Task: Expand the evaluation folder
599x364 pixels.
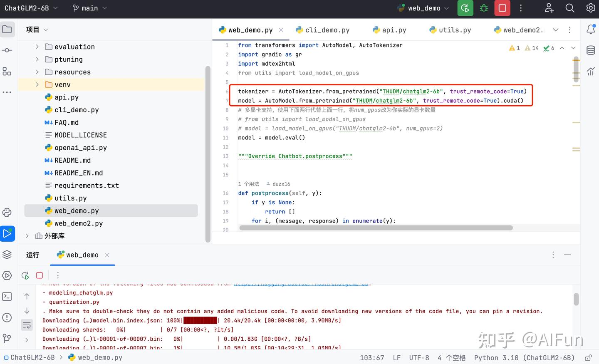Action: pyautogui.click(x=37, y=47)
